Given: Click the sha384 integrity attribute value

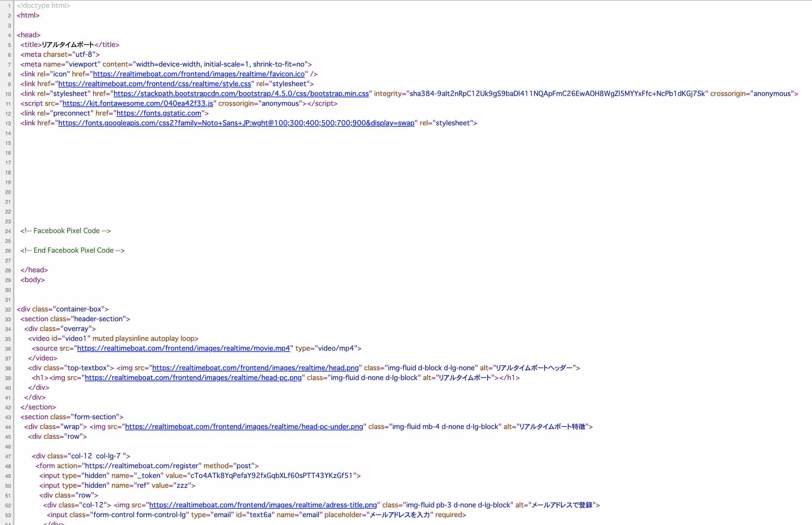Looking at the screenshot, I should coord(557,94).
